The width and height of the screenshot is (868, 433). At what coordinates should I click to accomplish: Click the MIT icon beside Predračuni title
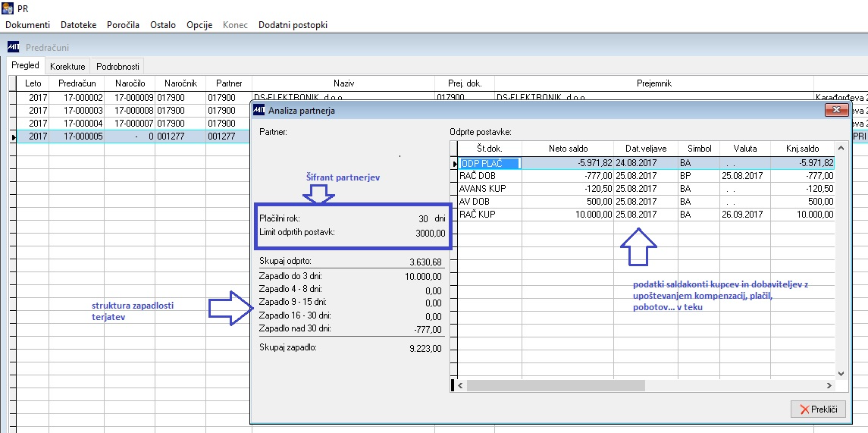point(13,47)
